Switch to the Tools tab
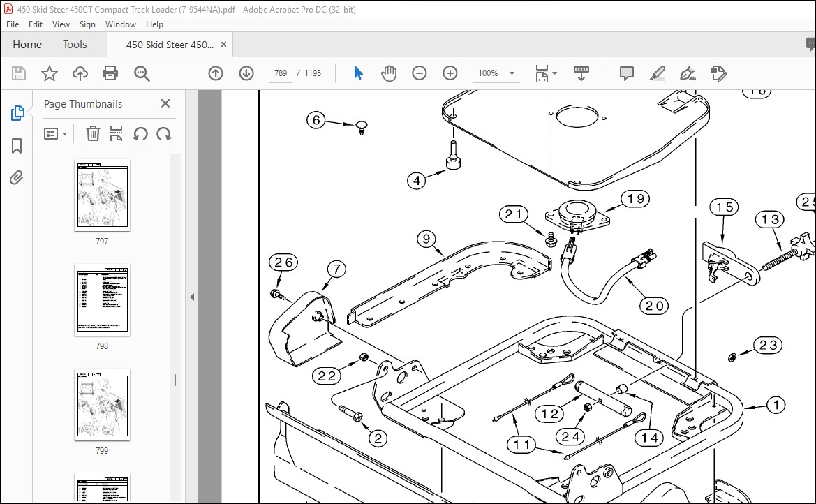 (x=75, y=45)
